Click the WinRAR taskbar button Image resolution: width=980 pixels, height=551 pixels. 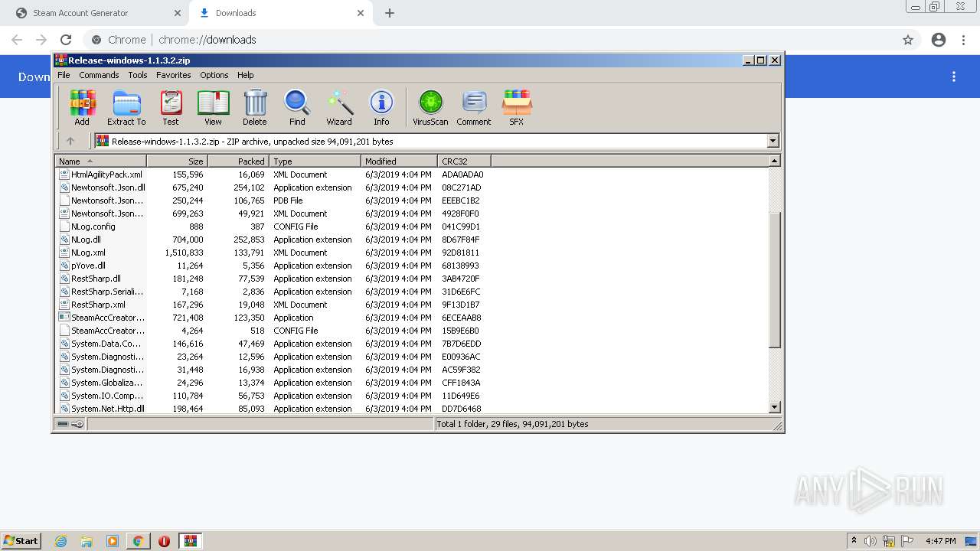(x=191, y=541)
